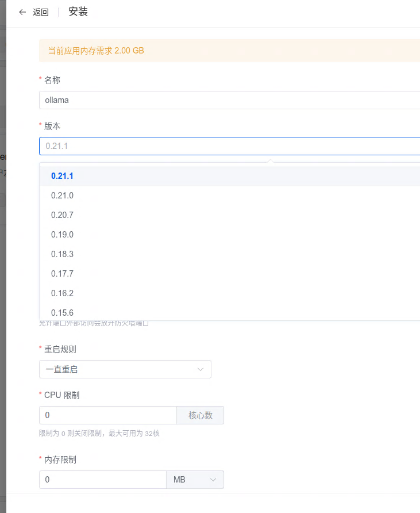420x513 pixels.
Task: Click the 版本 select box
Action: (229, 146)
